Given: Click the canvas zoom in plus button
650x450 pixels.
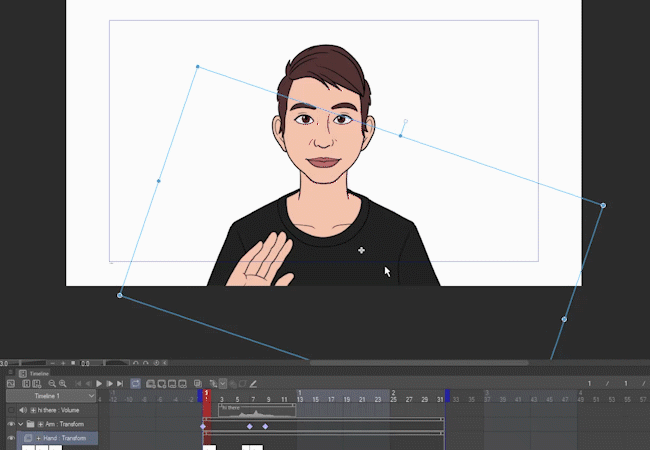Looking at the screenshot, I should (x=63, y=363).
